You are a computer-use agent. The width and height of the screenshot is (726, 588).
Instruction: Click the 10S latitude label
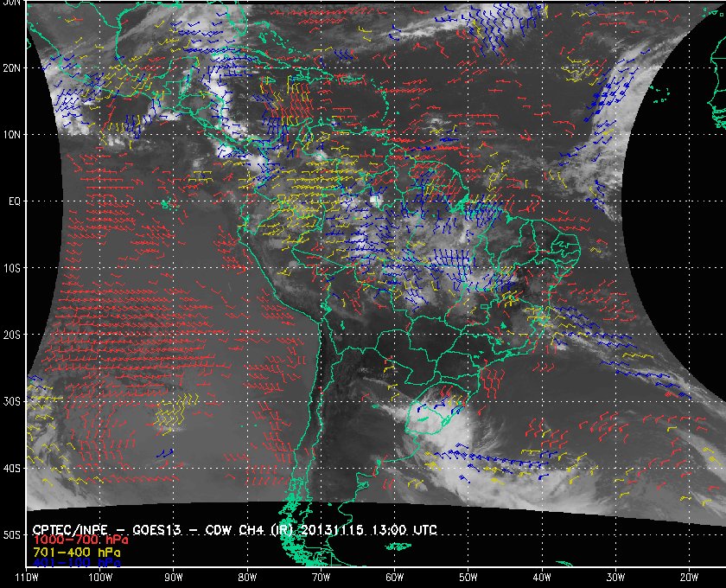click(x=11, y=268)
